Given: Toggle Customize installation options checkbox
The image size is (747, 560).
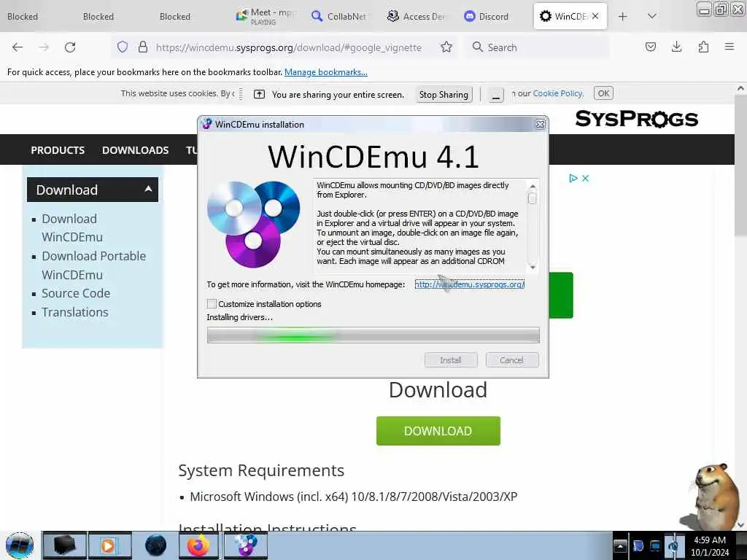Looking at the screenshot, I should tap(212, 304).
